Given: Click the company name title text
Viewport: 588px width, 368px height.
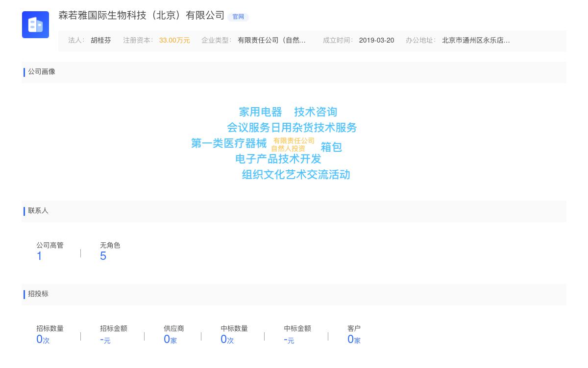Looking at the screenshot, I should [x=141, y=16].
